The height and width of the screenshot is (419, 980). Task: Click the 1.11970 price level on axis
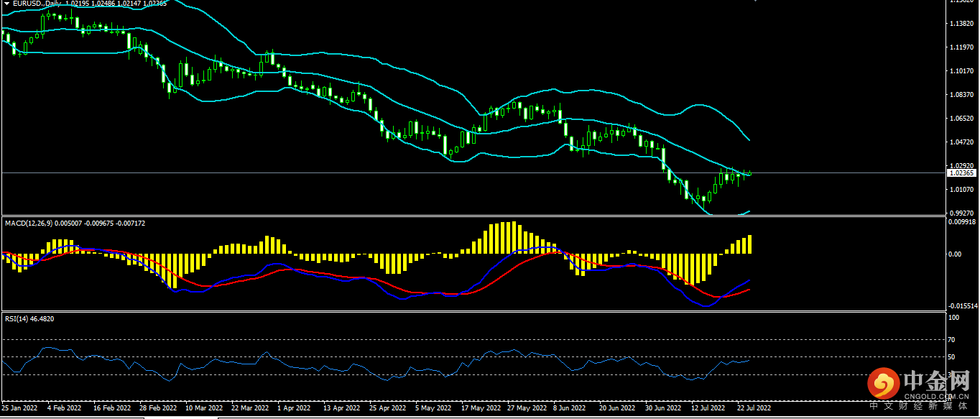pos(961,47)
